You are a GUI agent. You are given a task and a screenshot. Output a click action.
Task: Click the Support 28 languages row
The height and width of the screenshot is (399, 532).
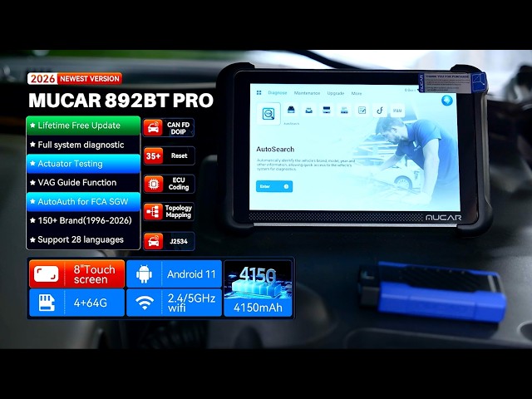pyautogui.click(x=83, y=239)
